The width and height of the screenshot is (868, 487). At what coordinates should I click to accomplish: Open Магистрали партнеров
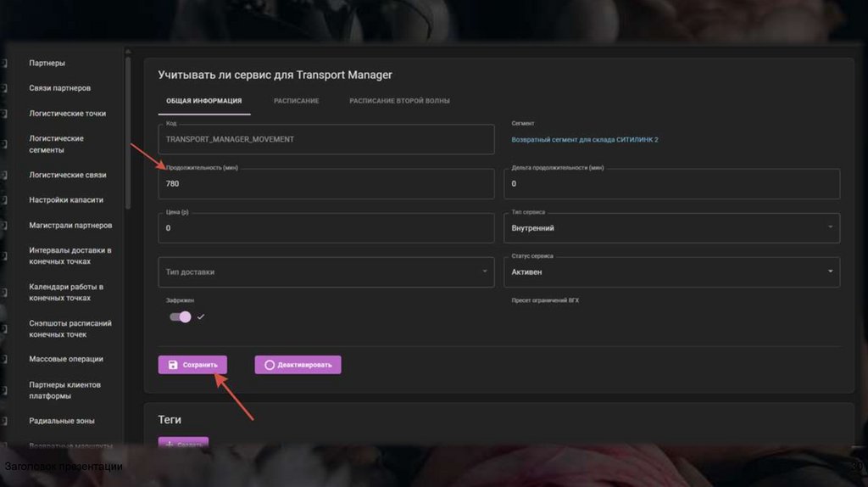click(x=70, y=226)
